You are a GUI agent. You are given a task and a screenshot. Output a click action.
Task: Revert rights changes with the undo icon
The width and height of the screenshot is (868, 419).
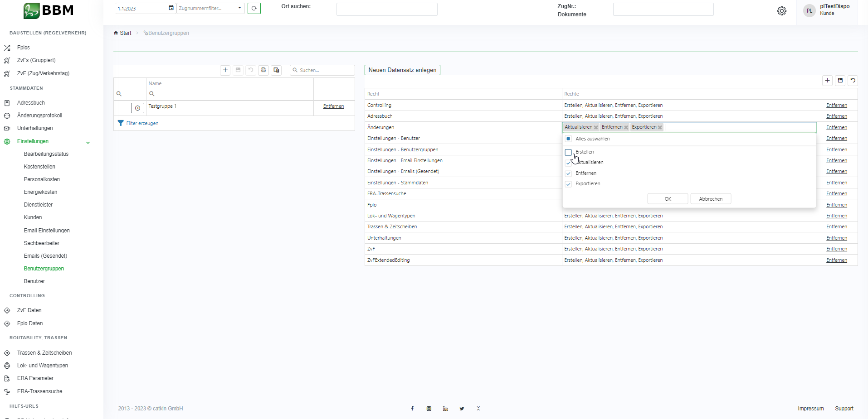(853, 80)
